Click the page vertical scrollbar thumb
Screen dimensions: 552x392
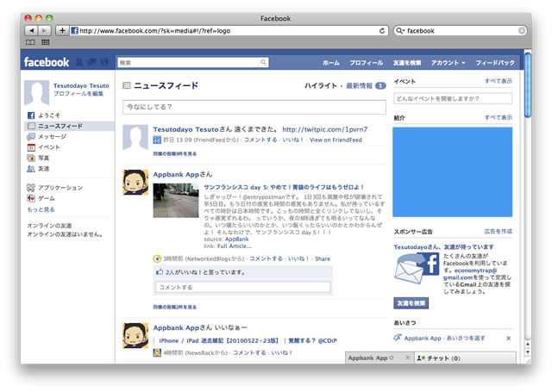click(527, 84)
